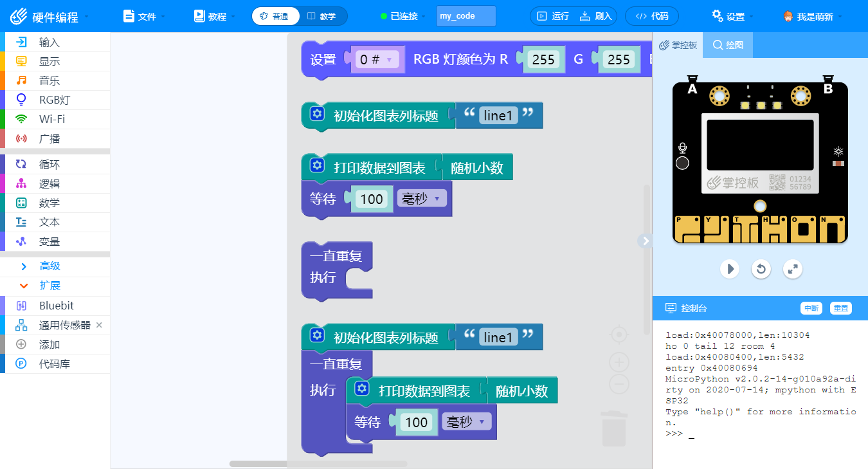Viewport: 868px width, 469px height.
Task: Open the 代码 code view
Action: point(652,16)
